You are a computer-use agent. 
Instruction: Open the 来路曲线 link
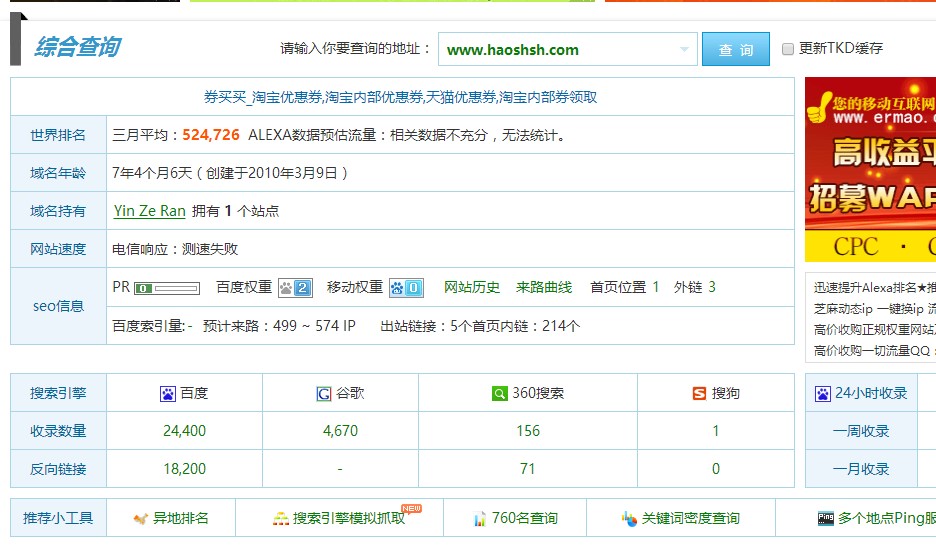(x=544, y=287)
